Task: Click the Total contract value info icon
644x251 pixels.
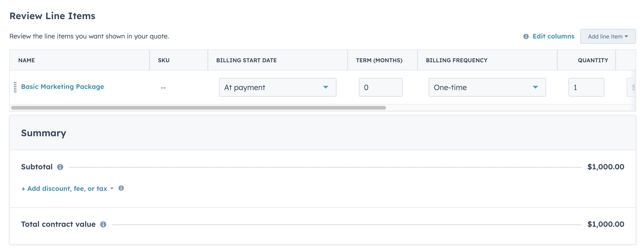Action: (x=103, y=224)
